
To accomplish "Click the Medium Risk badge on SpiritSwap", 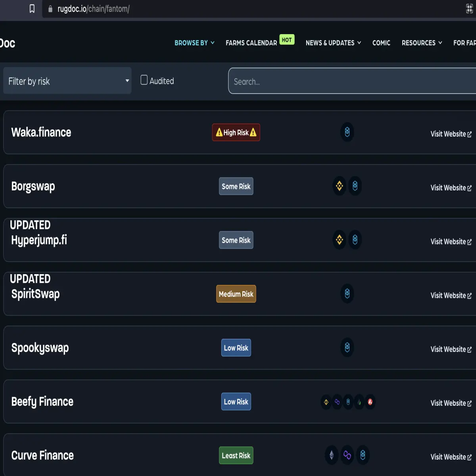I will pyautogui.click(x=236, y=294).
